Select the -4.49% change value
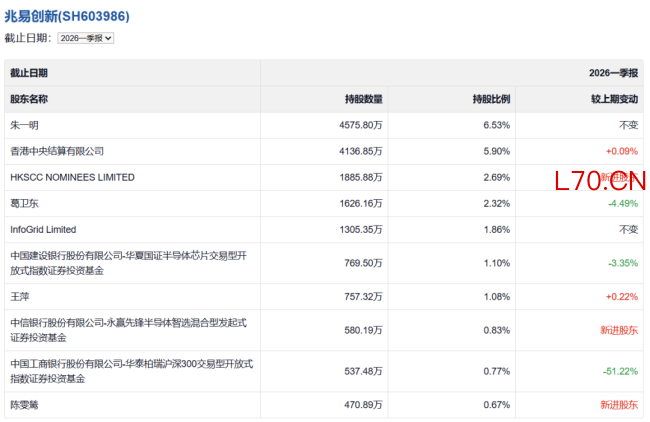Screen dimensions: 650x422 click(x=623, y=204)
